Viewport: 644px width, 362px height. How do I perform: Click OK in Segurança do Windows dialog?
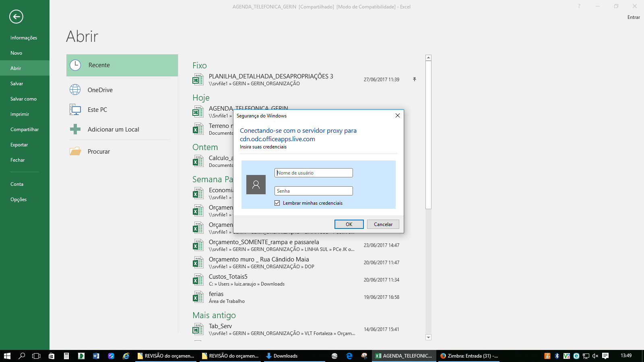pos(349,224)
